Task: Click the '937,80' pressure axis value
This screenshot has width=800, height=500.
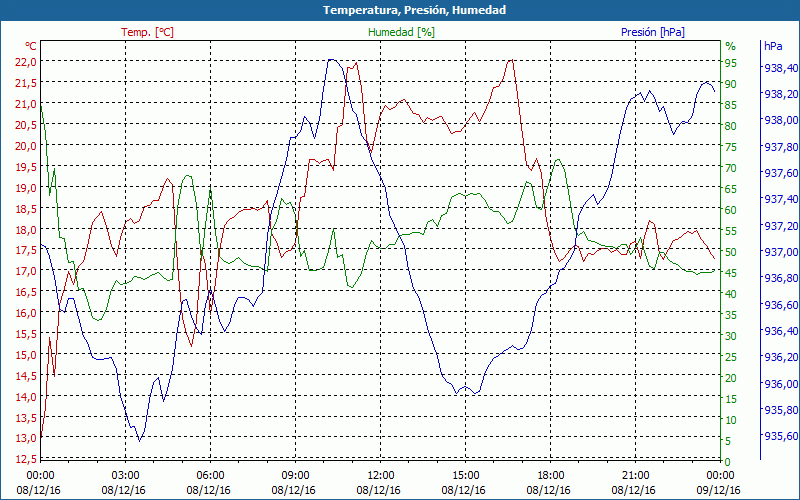Action: [781, 147]
